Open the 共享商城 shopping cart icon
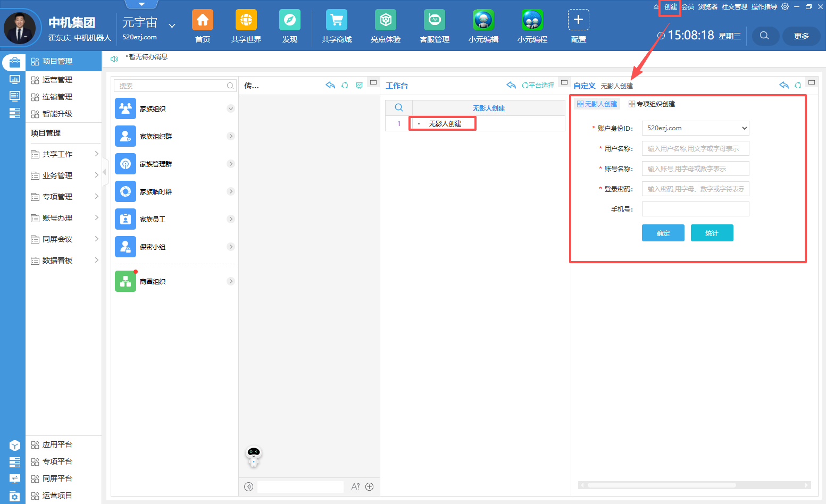This screenshot has width=826, height=504. (x=336, y=20)
